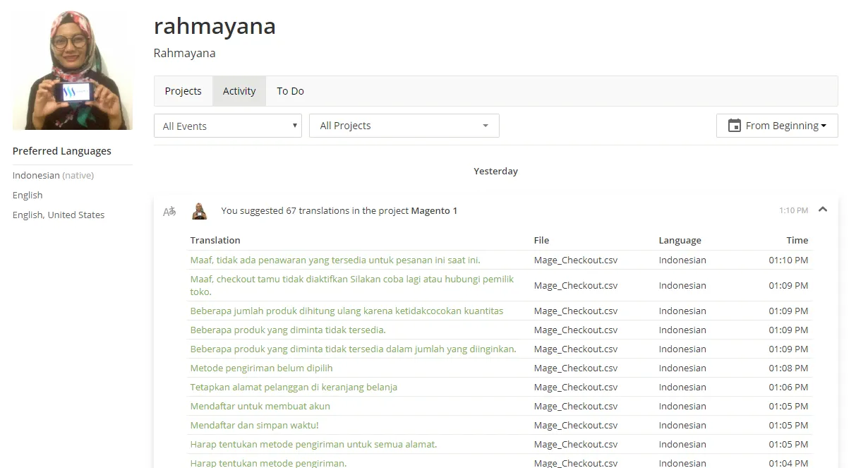868x468 pixels.
Task: Click the rahmayana username heading
Action: coord(215,26)
